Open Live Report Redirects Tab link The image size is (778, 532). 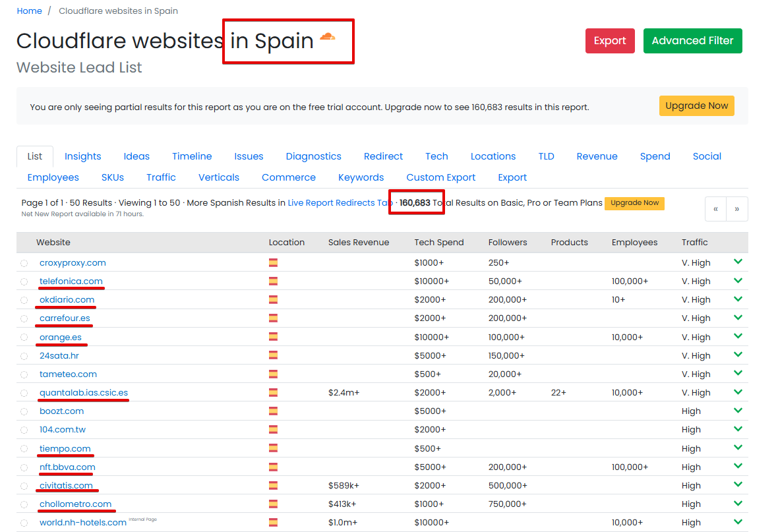[x=340, y=203]
